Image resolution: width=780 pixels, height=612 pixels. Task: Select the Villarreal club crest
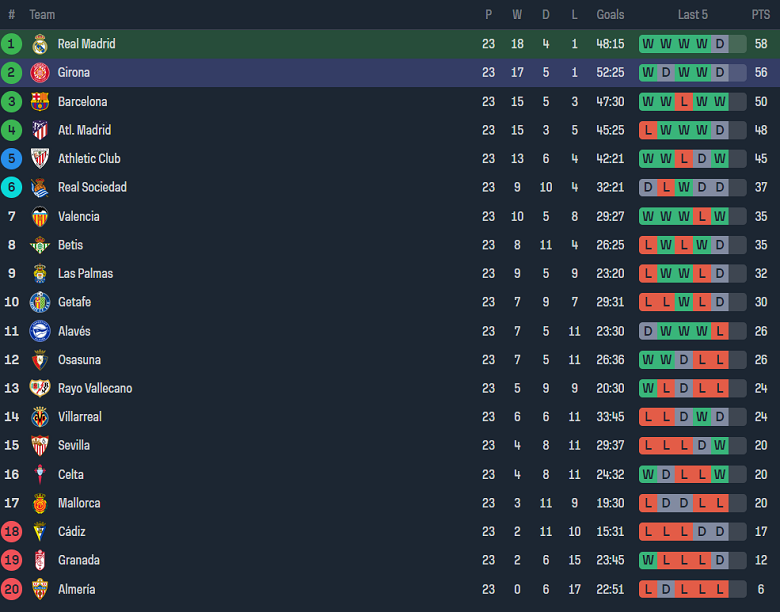point(40,417)
